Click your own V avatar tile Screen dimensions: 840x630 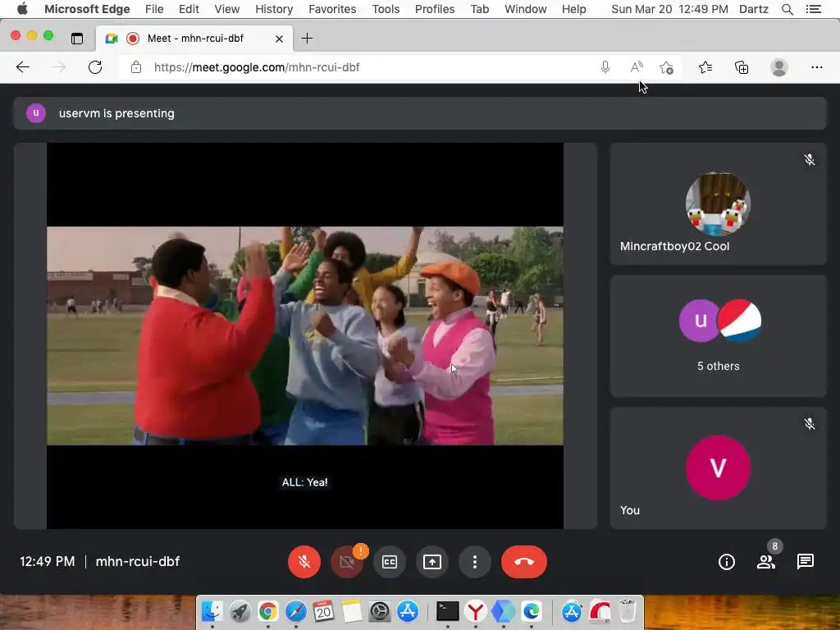coord(719,468)
